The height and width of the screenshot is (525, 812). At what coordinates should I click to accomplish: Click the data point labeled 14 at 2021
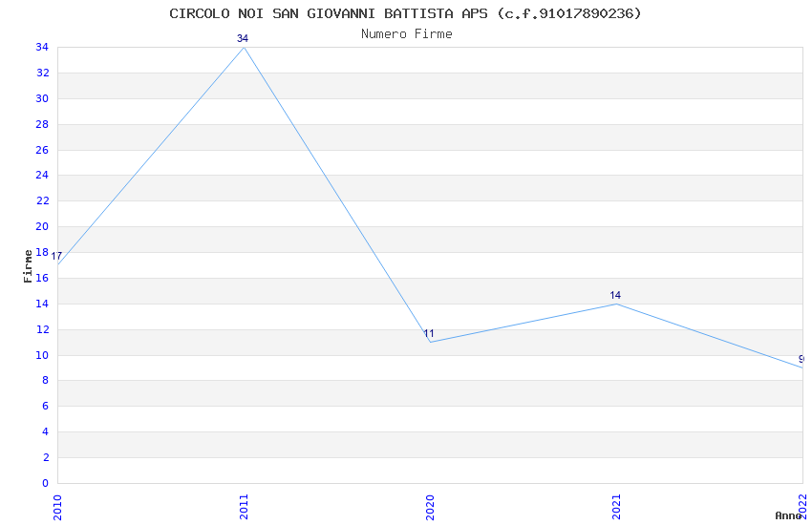(616, 304)
